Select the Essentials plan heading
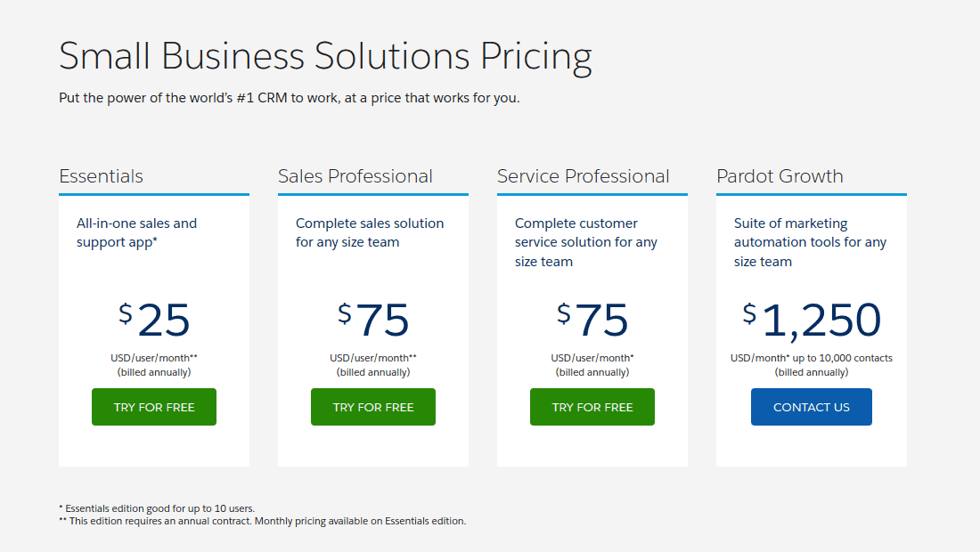This screenshot has height=552, width=980. [102, 176]
